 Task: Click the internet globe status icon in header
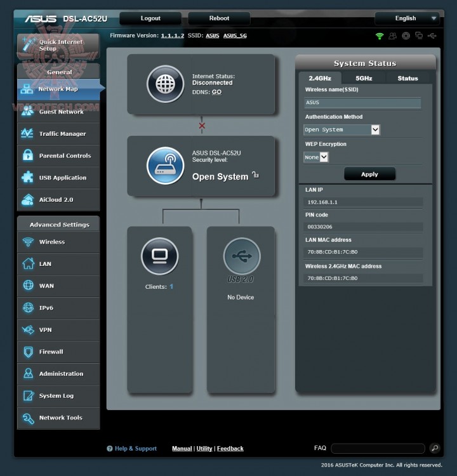[x=406, y=36]
